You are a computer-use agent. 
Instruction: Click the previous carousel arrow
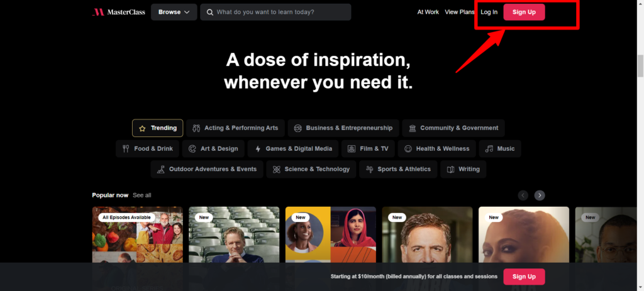tap(523, 195)
